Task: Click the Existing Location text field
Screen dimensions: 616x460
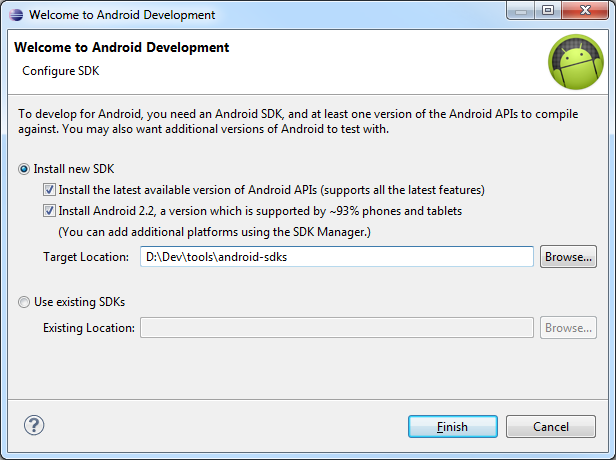Action: [x=337, y=328]
